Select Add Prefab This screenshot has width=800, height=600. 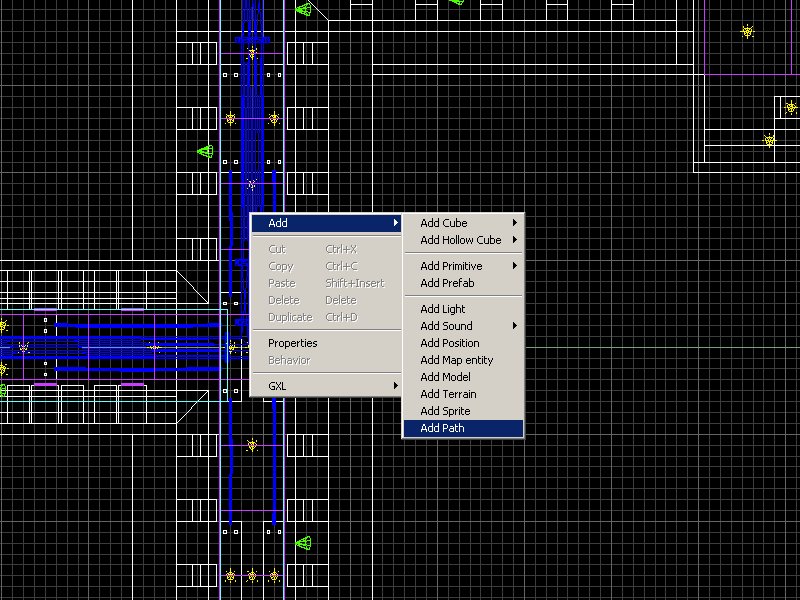[x=447, y=283]
